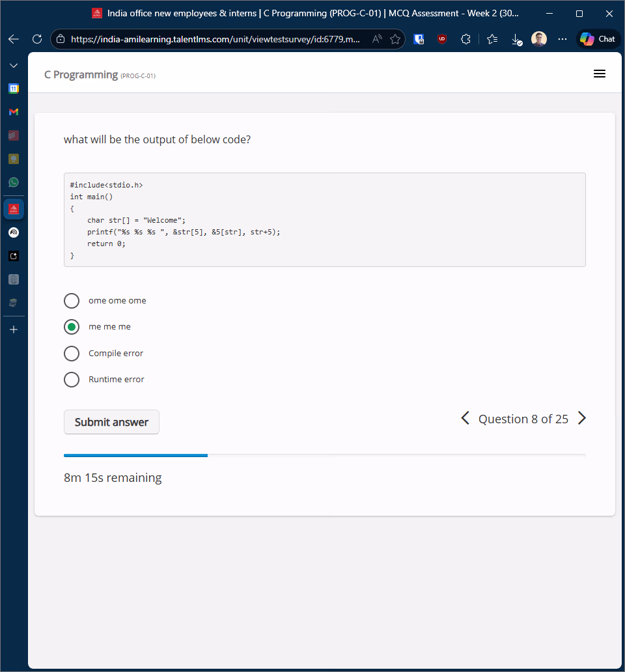Viewport: 625px width, 672px height.
Task: Select the 'ome ome ome' answer option
Action: (x=72, y=301)
